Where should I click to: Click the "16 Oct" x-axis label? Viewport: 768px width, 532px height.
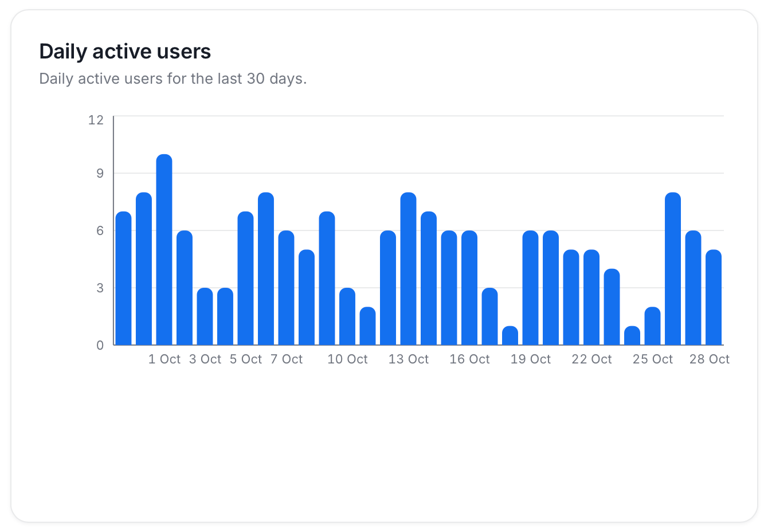coord(469,359)
